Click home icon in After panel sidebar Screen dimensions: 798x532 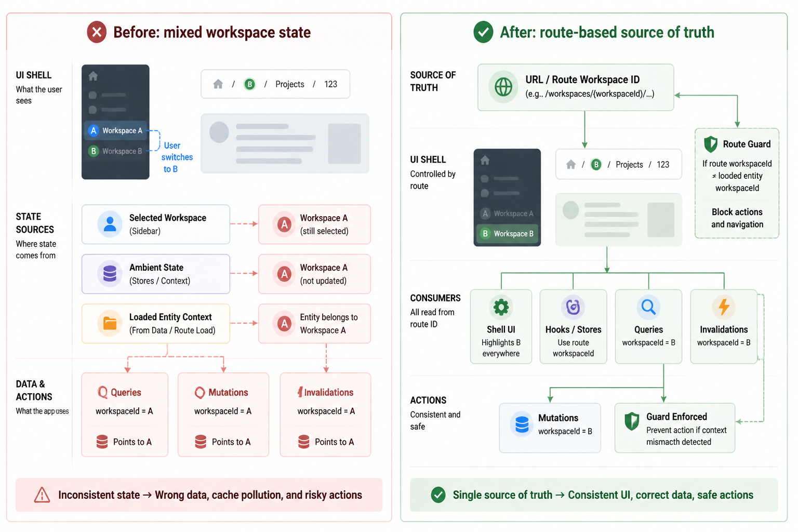[x=485, y=161]
